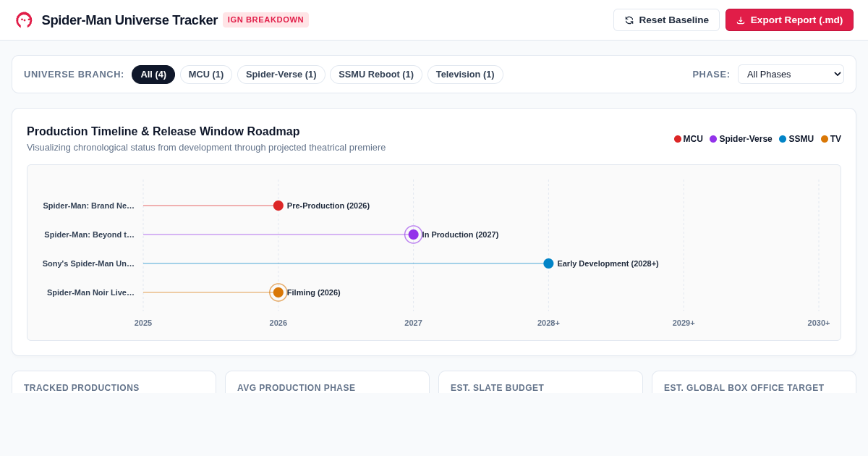Open the All Phases dropdown
The image size is (868, 456).
point(791,75)
